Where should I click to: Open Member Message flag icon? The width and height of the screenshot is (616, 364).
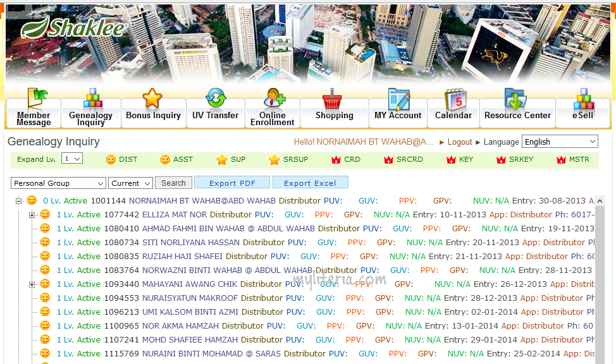click(x=37, y=99)
